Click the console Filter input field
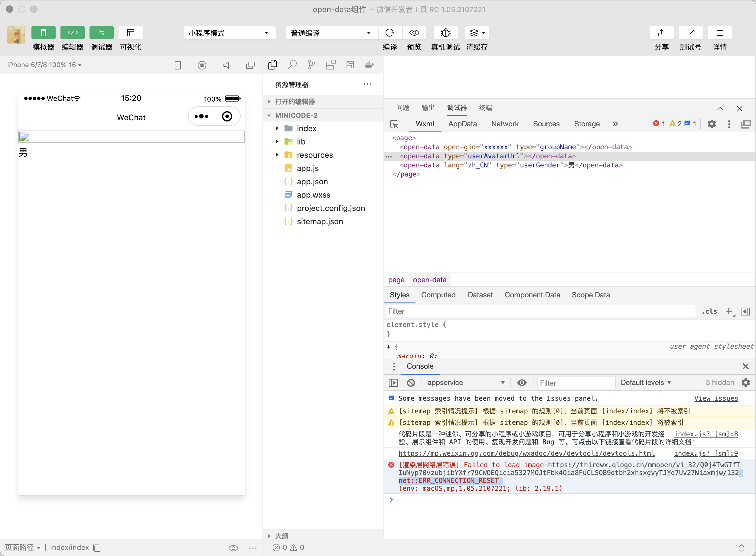This screenshot has width=756, height=556. (x=575, y=383)
